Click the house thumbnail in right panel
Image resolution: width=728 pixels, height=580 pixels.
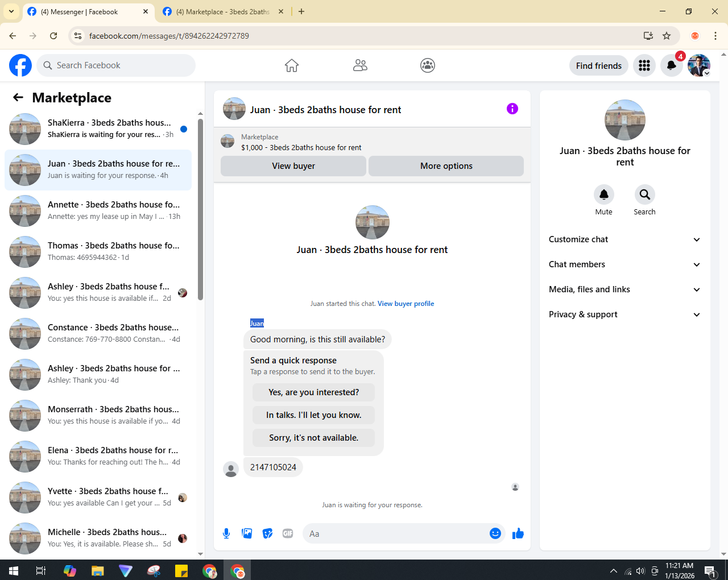(625, 120)
